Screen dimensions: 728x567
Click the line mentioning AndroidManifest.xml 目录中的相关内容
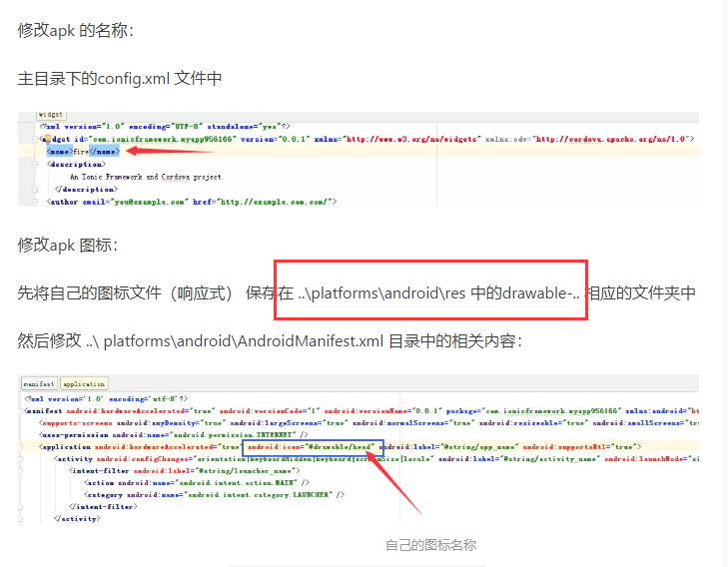[271, 341]
